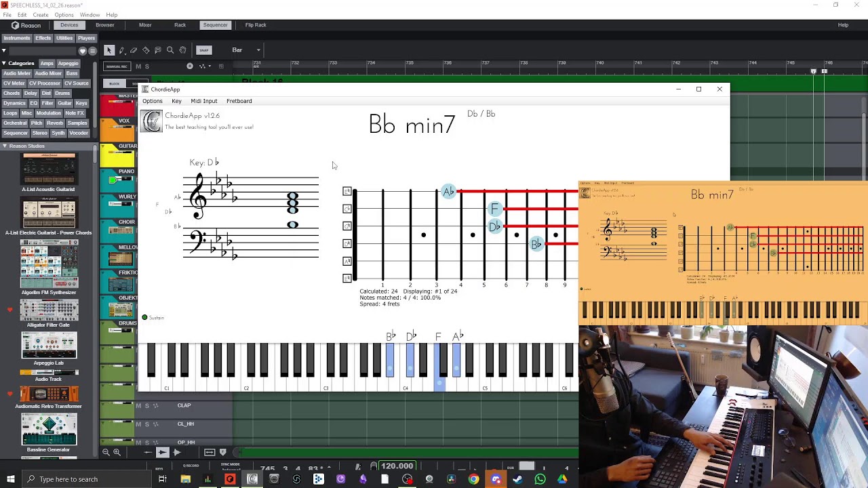Screen dimensions: 868x488
Task: Filter by Effects button
Action: (x=43, y=39)
